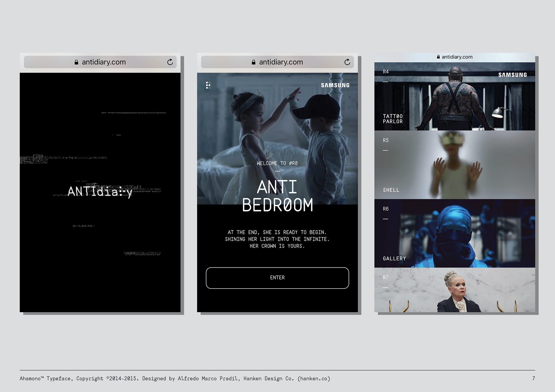The width and height of the screenshot is (555, 392).
Task: Click padlock icon in first address bar
Action: 76,62
